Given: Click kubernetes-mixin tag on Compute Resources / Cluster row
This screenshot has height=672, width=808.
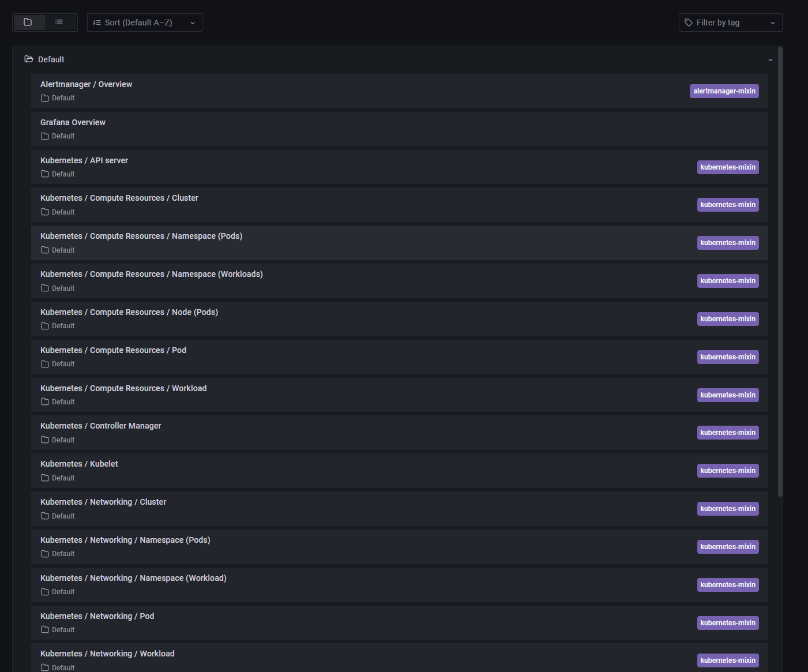Looking at the screenshot, I should tap(728, 205).
